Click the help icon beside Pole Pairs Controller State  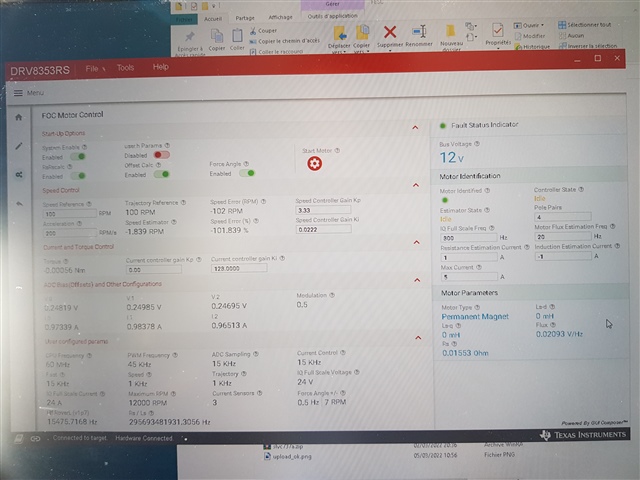click(581, 189)
